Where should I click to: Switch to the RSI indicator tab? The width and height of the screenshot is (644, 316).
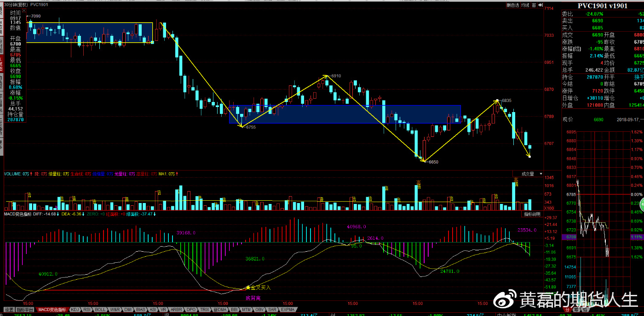coord(87,310)
